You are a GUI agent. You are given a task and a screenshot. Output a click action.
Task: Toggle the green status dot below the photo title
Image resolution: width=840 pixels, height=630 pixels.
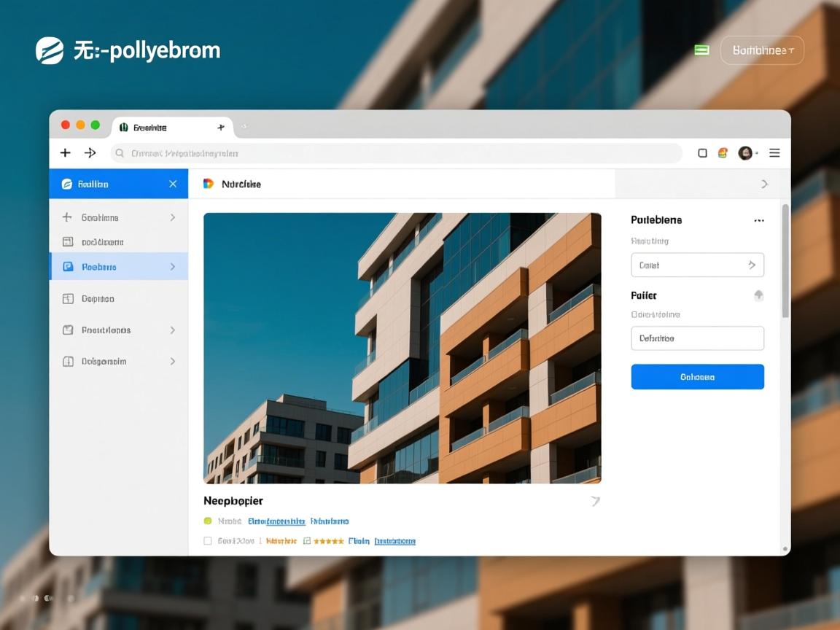tap(208, 521)
